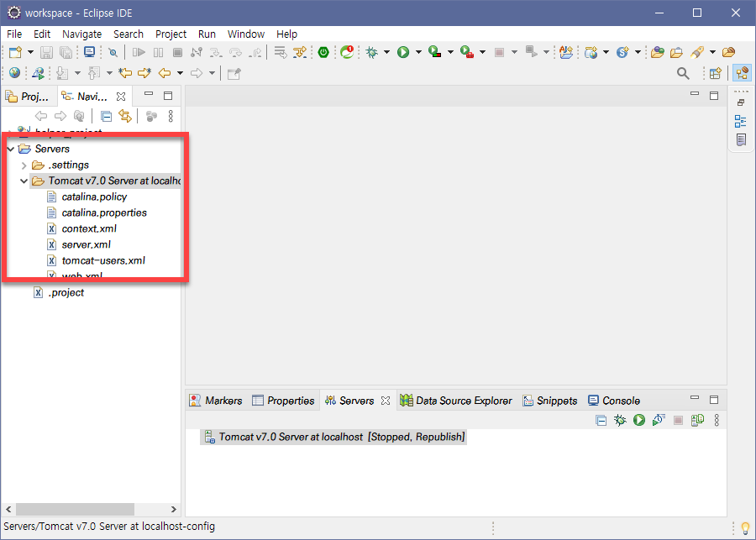Click the Suspend pause icon
The height and width of the screenshot is (540, 756).
158,52
